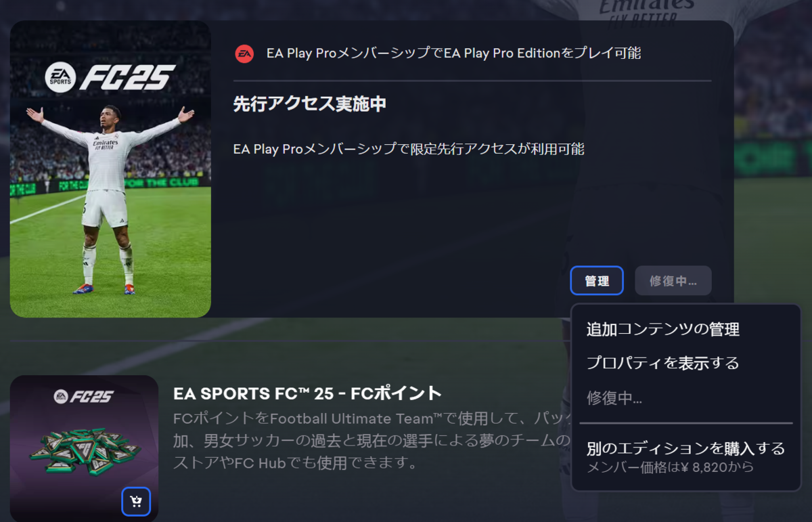The height and width of the screenshot is (522, 812).
Task: Click the メンバー価格は¥ 8,820から price text
Action: pyautogui.click(x=670, y=467)
